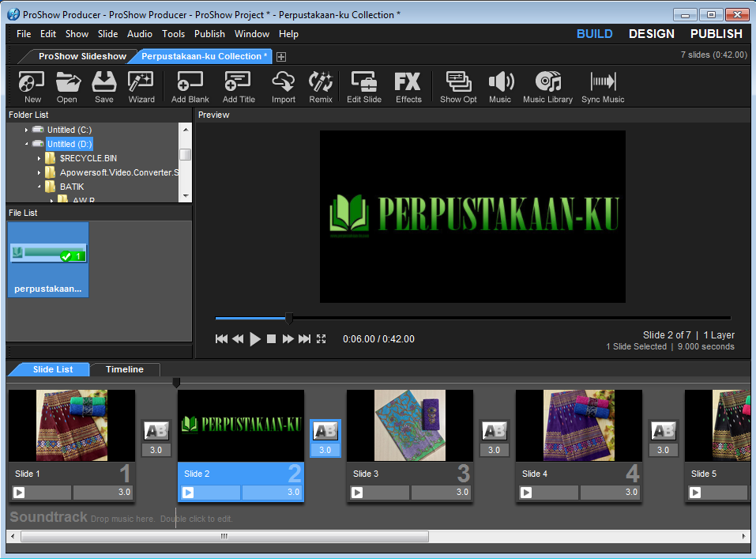Open Edit Slide from the toolbar

tap(364, 87)
